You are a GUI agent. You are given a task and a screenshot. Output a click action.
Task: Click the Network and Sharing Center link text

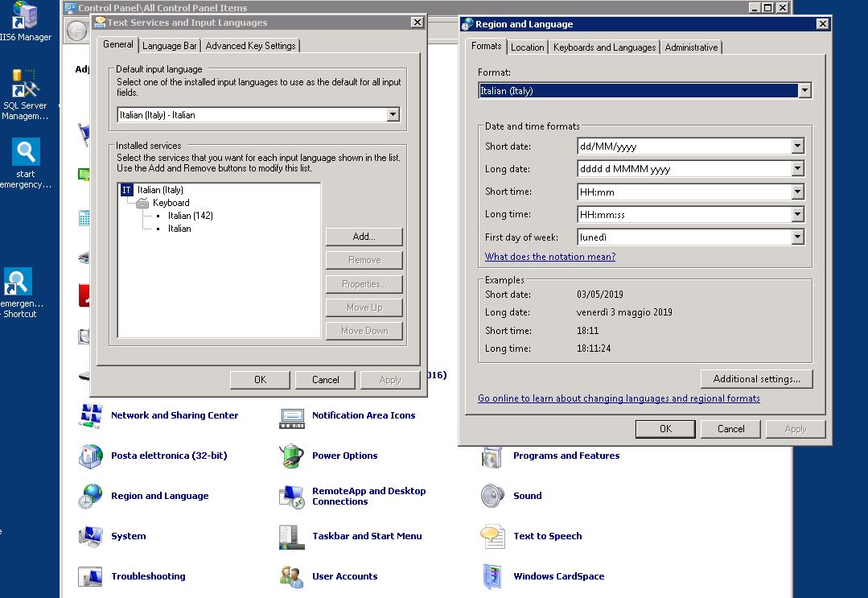pos(175,415)
